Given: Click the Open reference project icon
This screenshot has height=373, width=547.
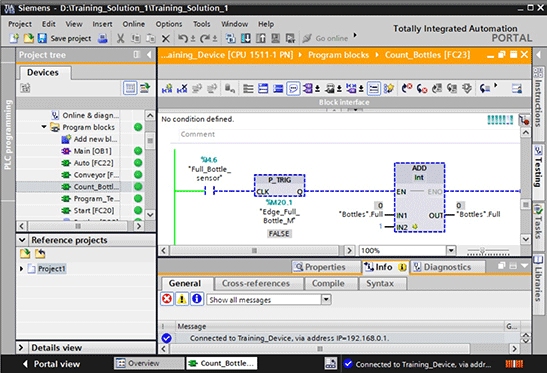Looking at the screenshot, I should (25, 253).
